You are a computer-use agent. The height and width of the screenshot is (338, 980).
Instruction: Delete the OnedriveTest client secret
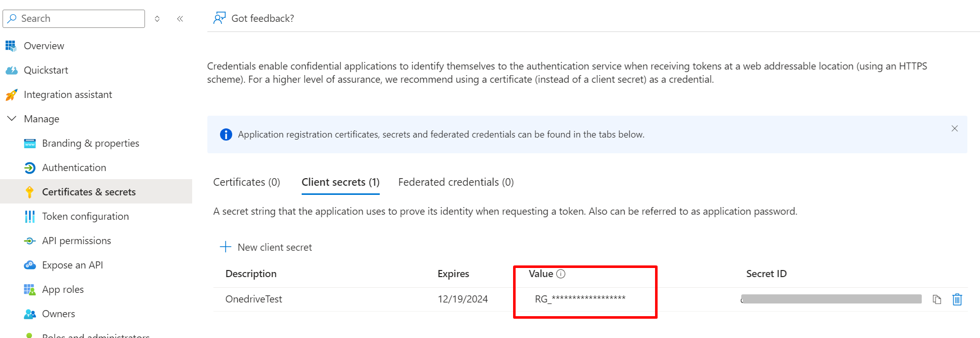(x=957, y=299)
